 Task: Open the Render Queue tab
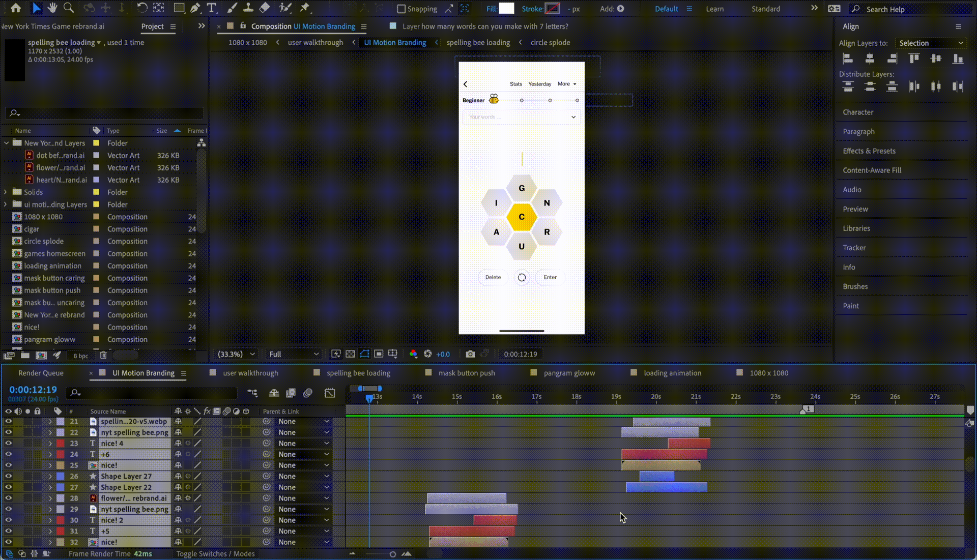click(41, 373)
